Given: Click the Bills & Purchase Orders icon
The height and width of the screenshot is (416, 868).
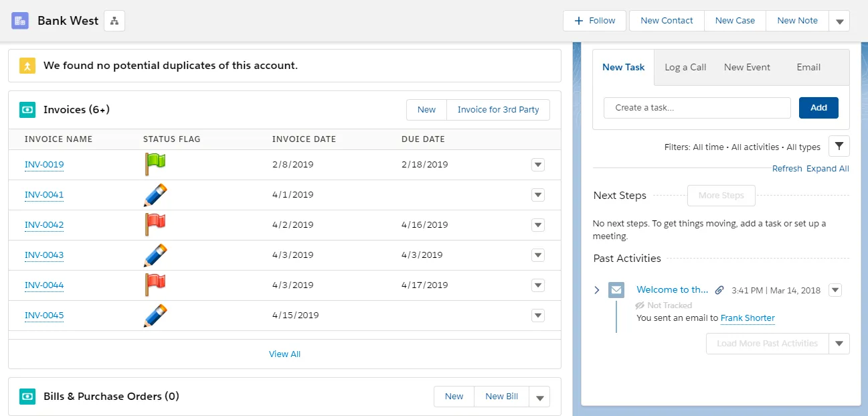Looking at the screenshot, I should tap(27, 397).
